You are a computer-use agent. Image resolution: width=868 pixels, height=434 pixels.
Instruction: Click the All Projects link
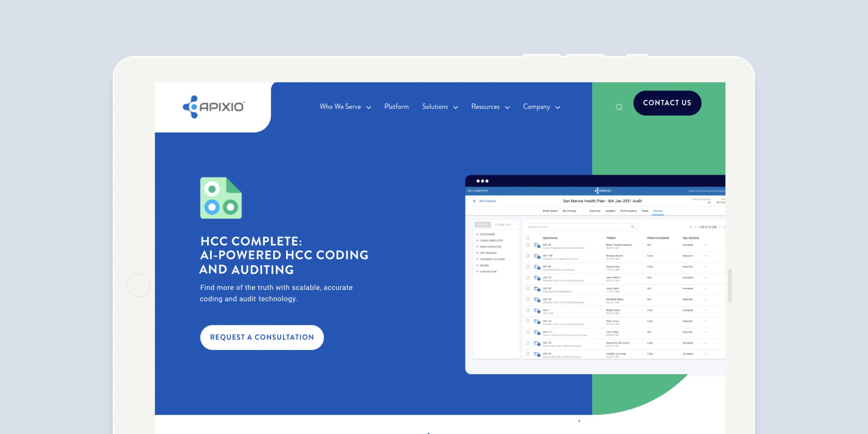click(x=488, y=201)
